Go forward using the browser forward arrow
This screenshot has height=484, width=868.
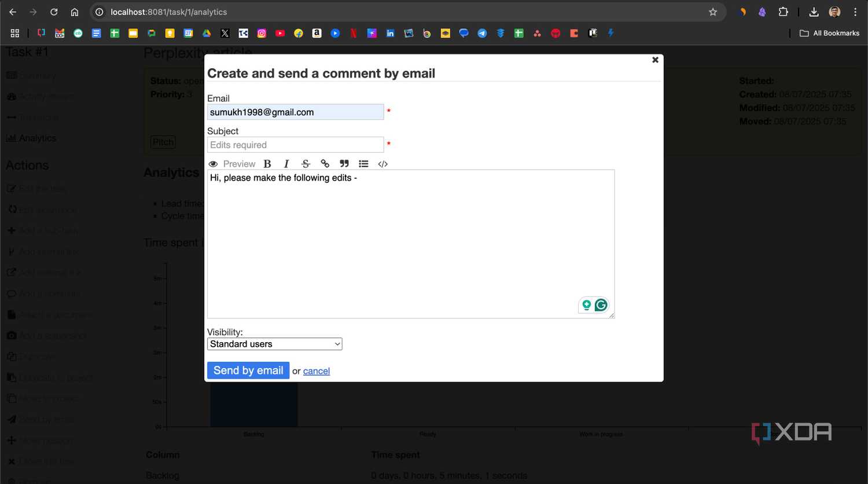coord(33,12)
